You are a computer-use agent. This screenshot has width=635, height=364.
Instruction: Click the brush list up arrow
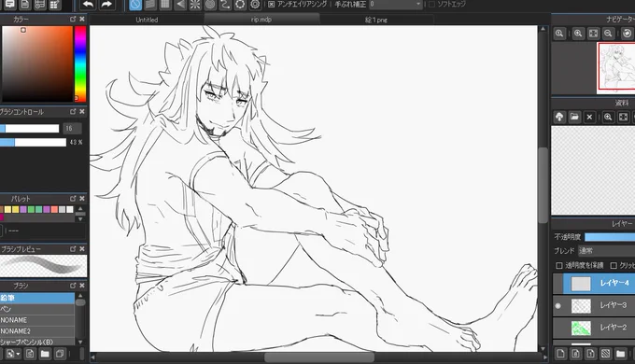80,296
